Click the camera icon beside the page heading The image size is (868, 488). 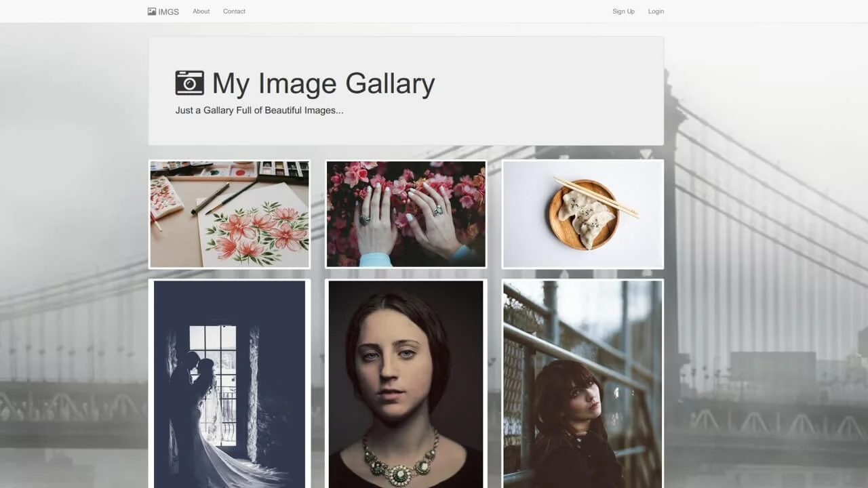(189, 83)
